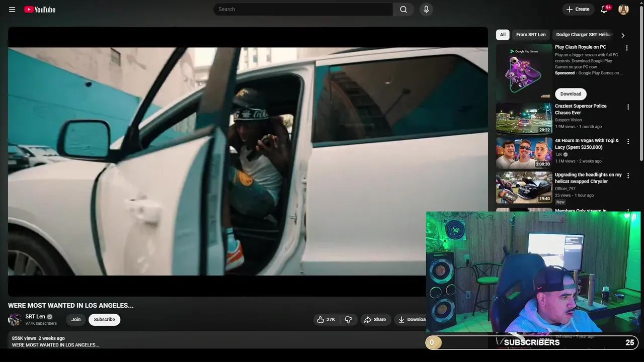Open the Create button
644x362 pixels.
point(578,9)
